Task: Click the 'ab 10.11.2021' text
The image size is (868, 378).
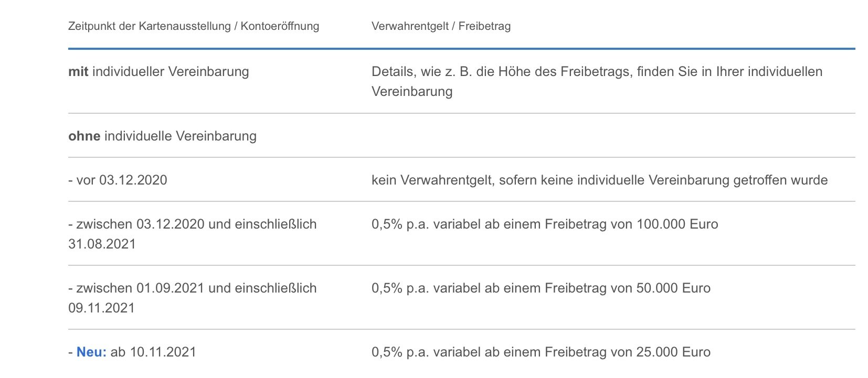Action: (x=153, y=352)
